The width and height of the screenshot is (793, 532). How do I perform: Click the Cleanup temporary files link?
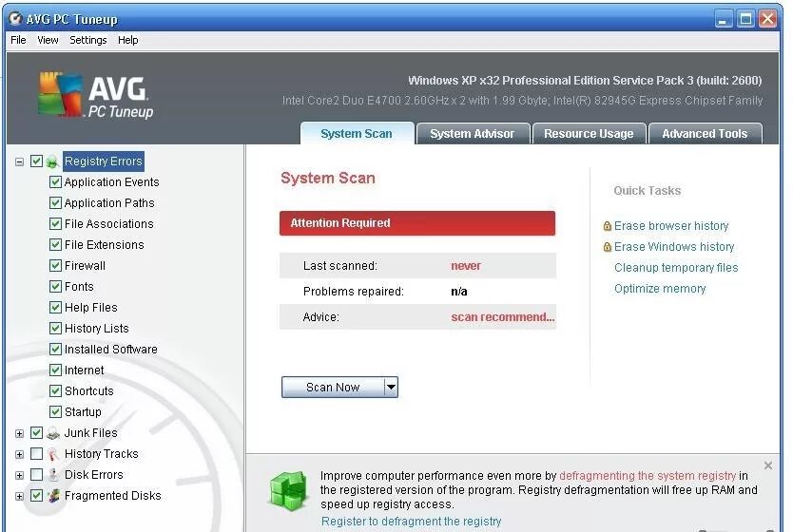click(x=676, y=268)
